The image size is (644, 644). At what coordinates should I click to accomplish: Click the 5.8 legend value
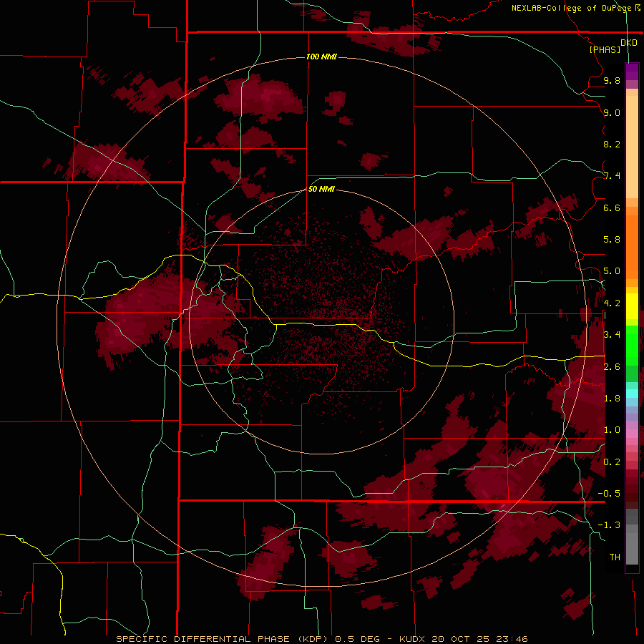[x=612, y=240]
